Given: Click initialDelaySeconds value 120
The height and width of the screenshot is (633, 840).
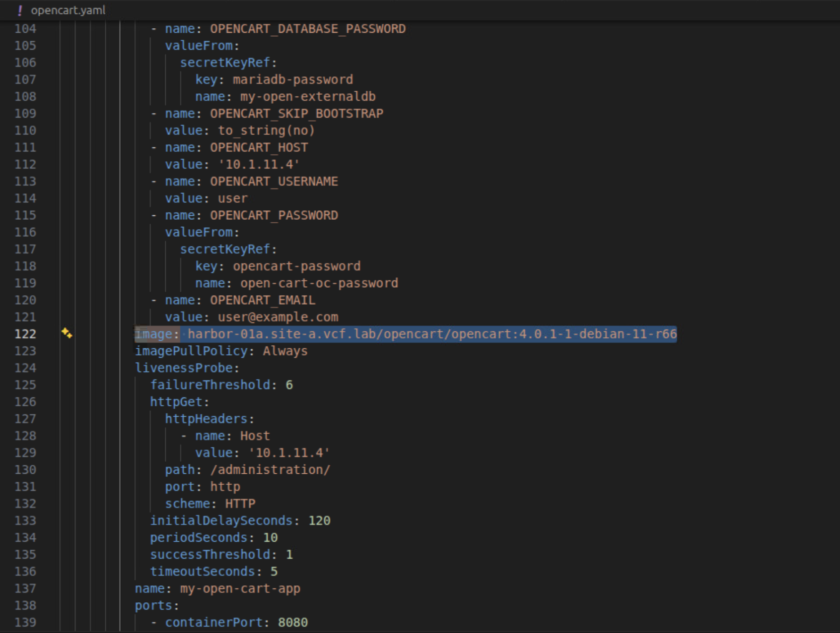Looking at the screenshot, I should 319,520.
